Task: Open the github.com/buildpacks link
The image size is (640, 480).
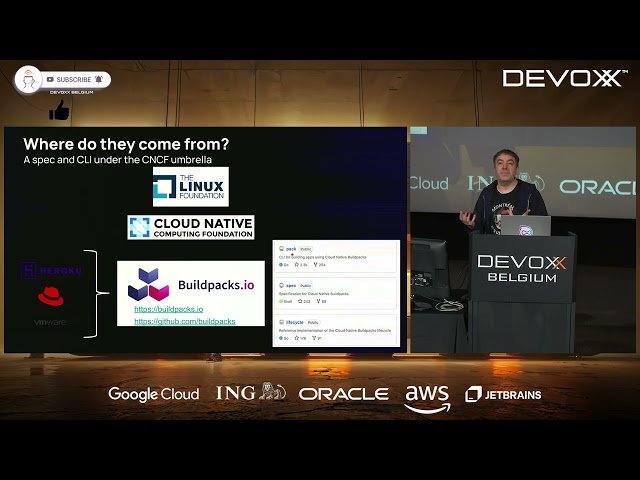Action: (x=184, y=321)
